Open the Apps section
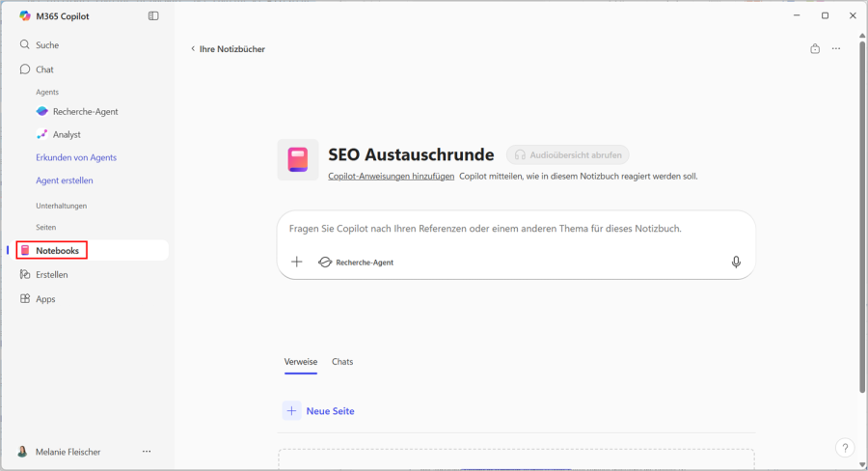This screenshot has width=868, height=471. click(x=45, y=299)
